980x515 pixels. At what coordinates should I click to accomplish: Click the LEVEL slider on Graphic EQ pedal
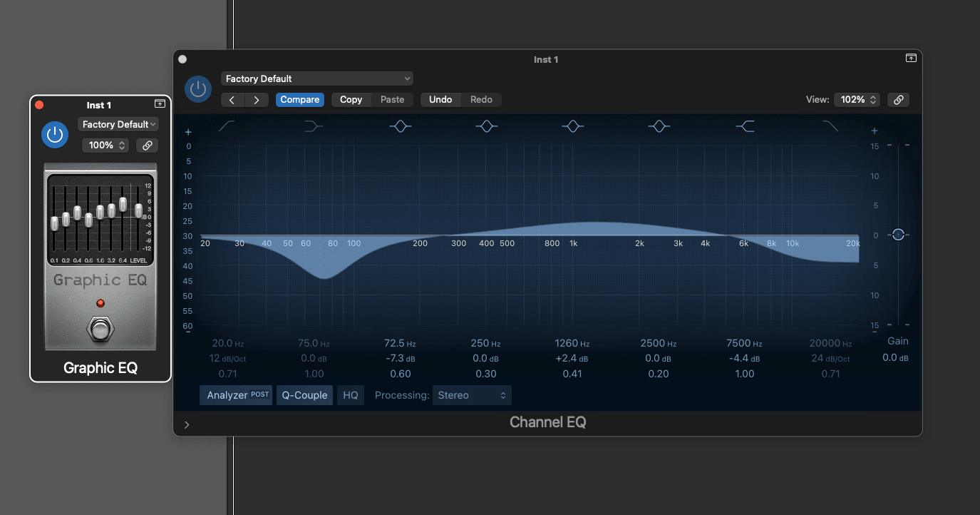coord(138,212)
